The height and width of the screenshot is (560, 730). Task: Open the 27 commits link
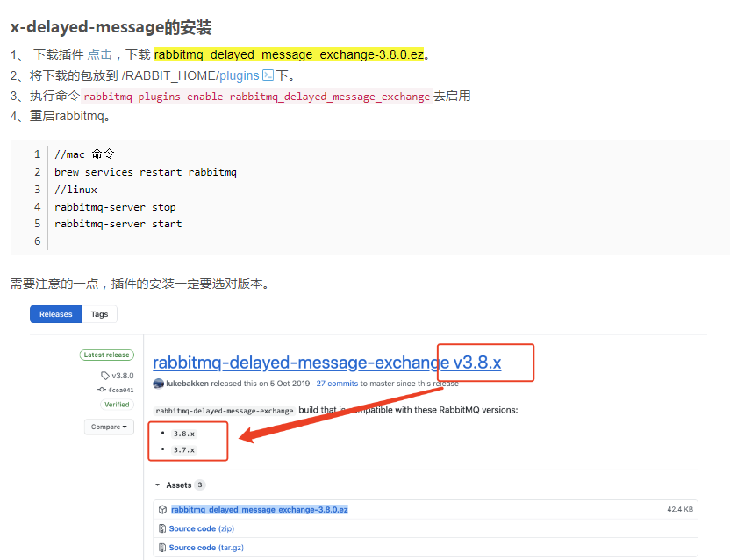[x=337, y=384]
